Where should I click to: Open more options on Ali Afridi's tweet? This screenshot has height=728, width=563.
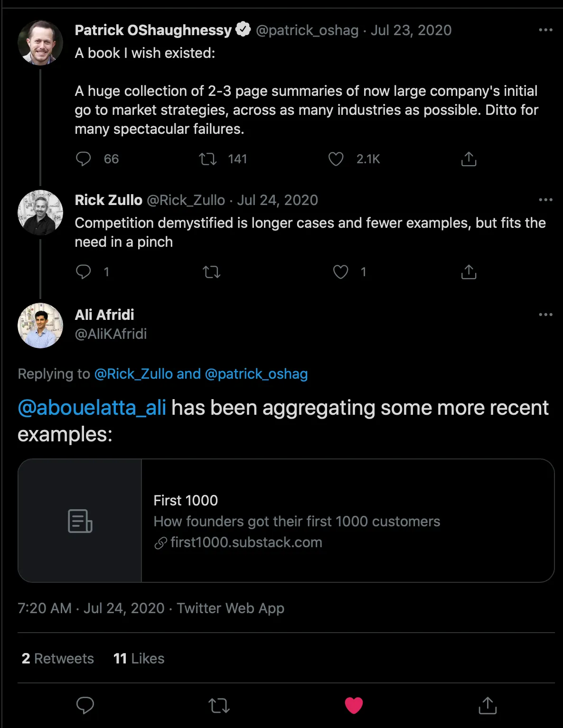pyautogui.click(x=545, y=315)
